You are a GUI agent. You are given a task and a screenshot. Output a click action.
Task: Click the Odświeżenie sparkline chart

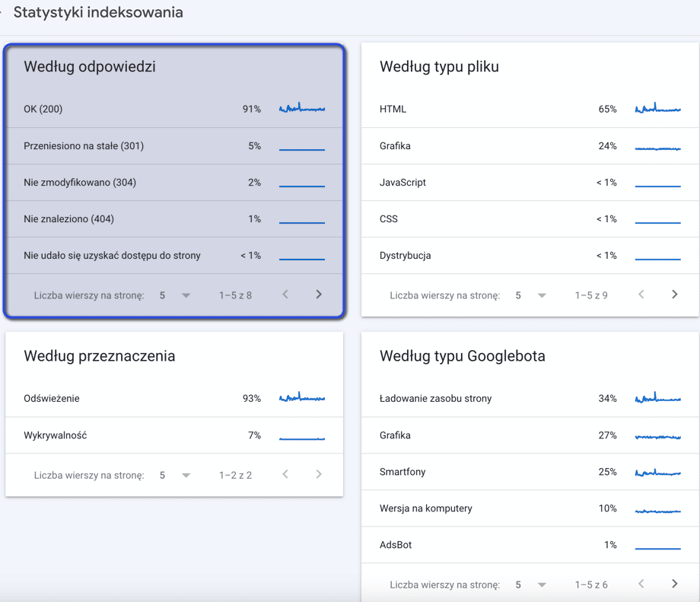coord(301,398)
